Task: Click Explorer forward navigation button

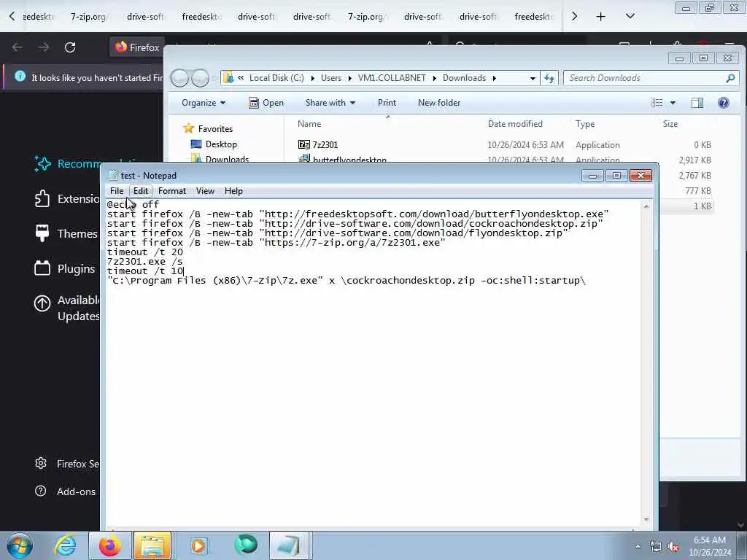Action: [200, 78]
